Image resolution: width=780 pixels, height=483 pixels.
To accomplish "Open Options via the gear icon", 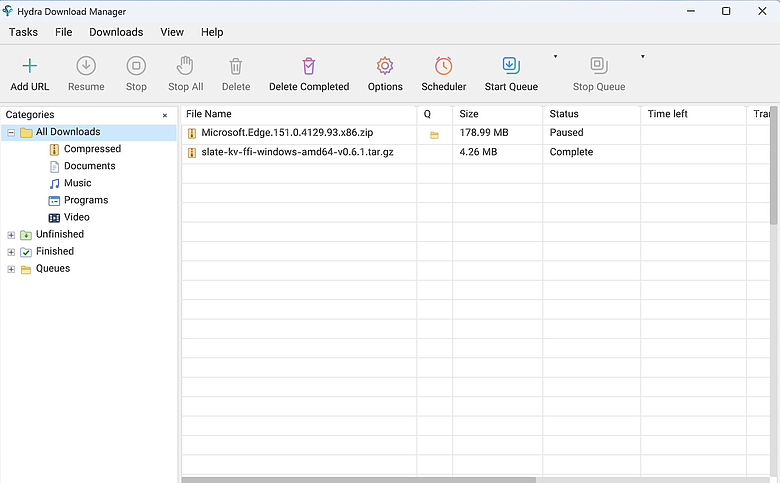I will click(x=385, y=66).
